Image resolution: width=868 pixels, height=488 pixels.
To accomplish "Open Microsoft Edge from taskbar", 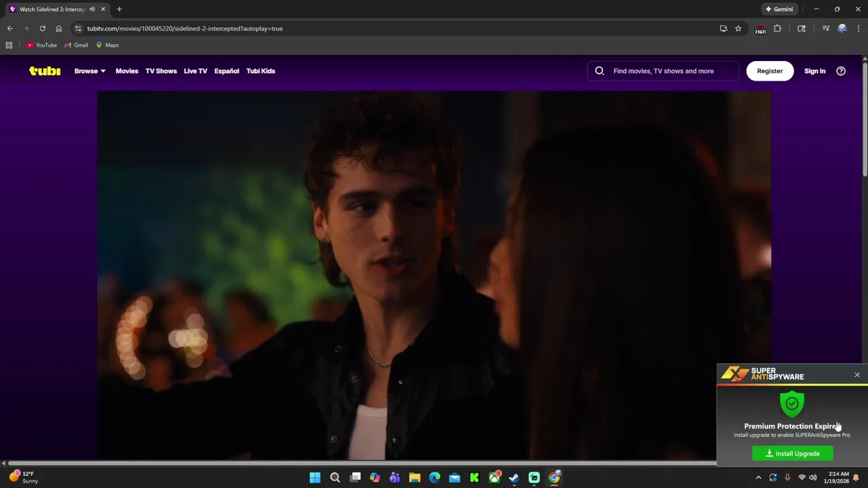I will pyautogui.click(x=435, y=478).
